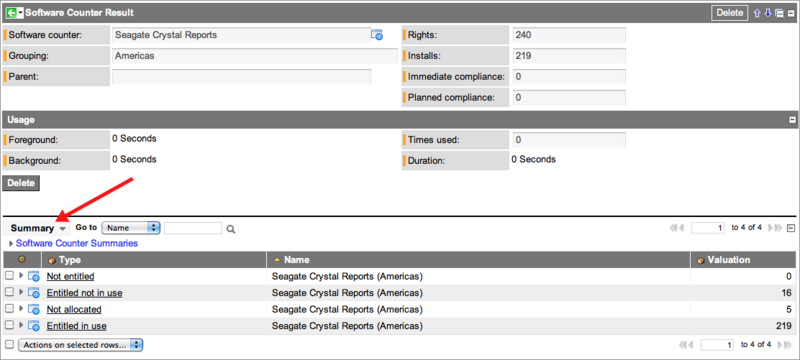This screenshot has height=360, width=800.
Task: Open the back-arrow history dropdown in title bar
Action: 20,13
